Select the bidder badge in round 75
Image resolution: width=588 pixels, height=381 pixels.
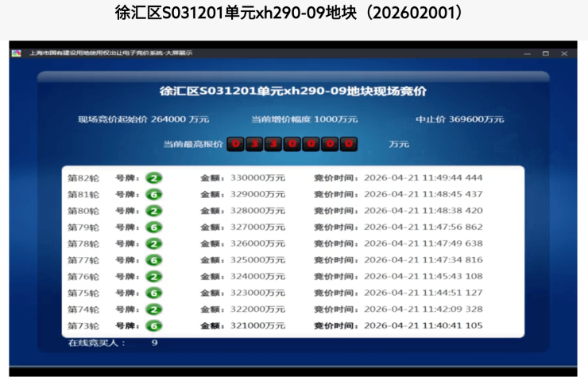coord(153,293)
